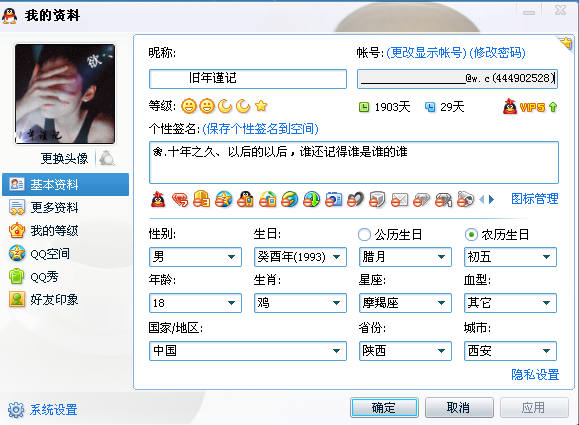Switch to the 好友印象 tab
Screen dimensions: 579x425
click(x=66, y=299)
